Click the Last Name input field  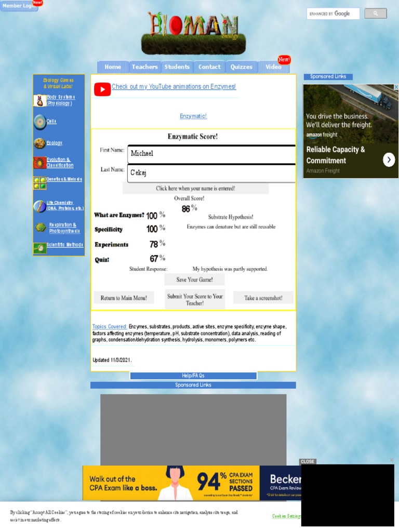pos(211,174)
